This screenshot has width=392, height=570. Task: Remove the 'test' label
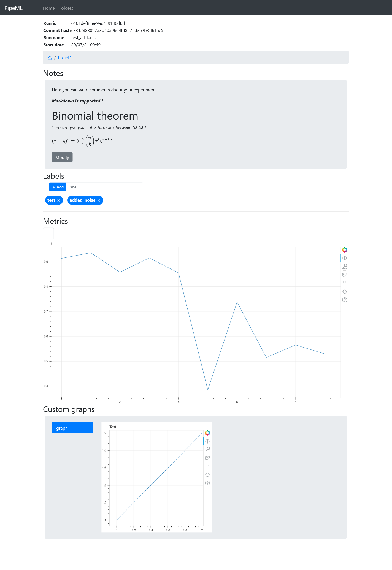pos(59,200)
